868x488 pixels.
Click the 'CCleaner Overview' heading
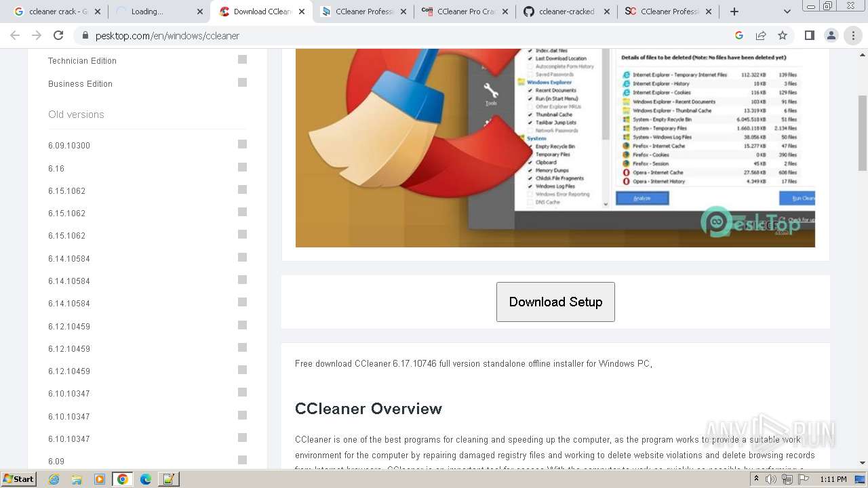(x=368, y=409)
